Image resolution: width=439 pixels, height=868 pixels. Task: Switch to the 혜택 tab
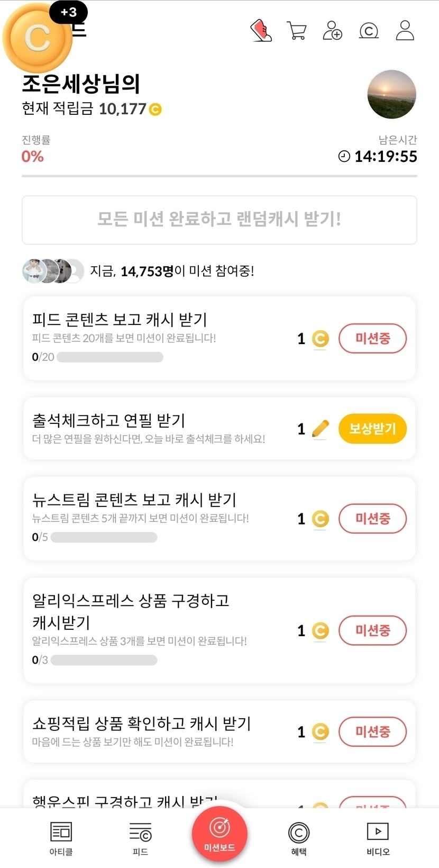pyautogui.click(x=299, y=838)
